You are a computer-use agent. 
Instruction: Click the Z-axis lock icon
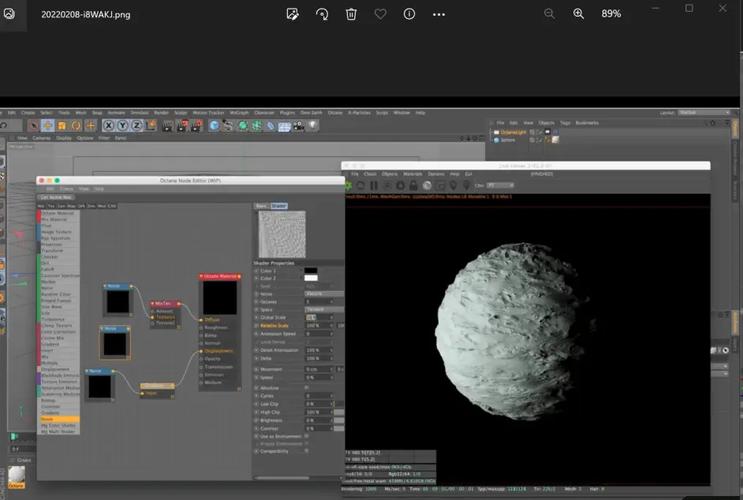click(136, 126)
